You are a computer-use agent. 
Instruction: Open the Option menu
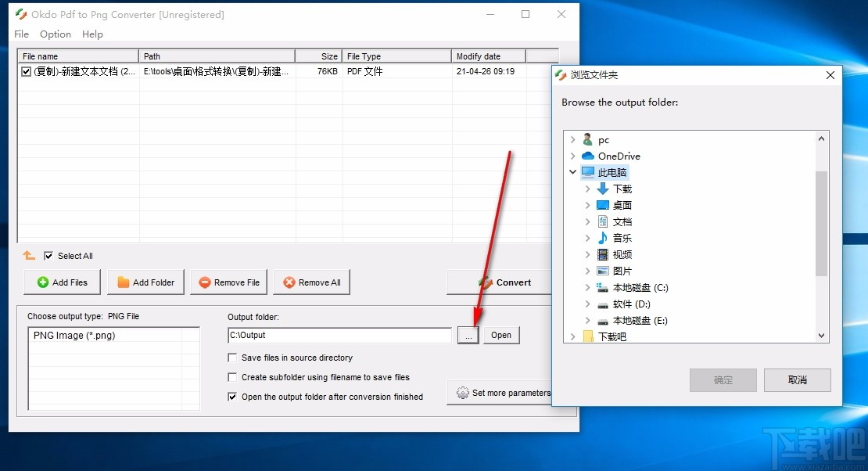click(55, 34)
